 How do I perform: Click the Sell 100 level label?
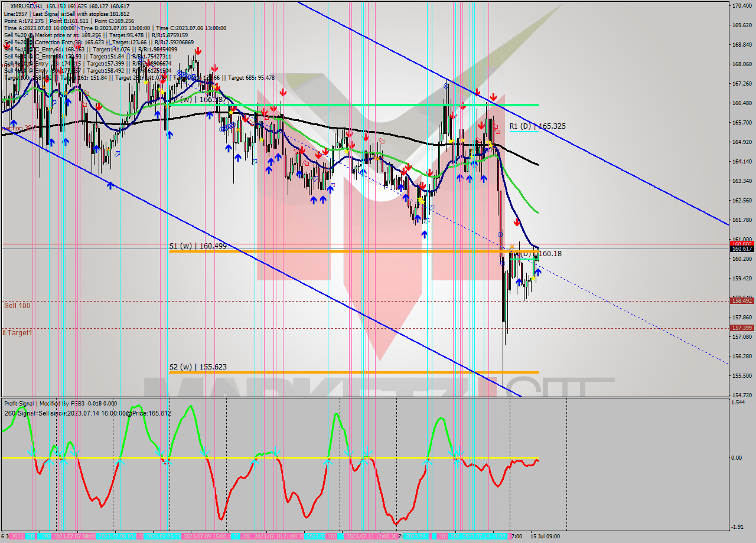[x=17, y=305]
